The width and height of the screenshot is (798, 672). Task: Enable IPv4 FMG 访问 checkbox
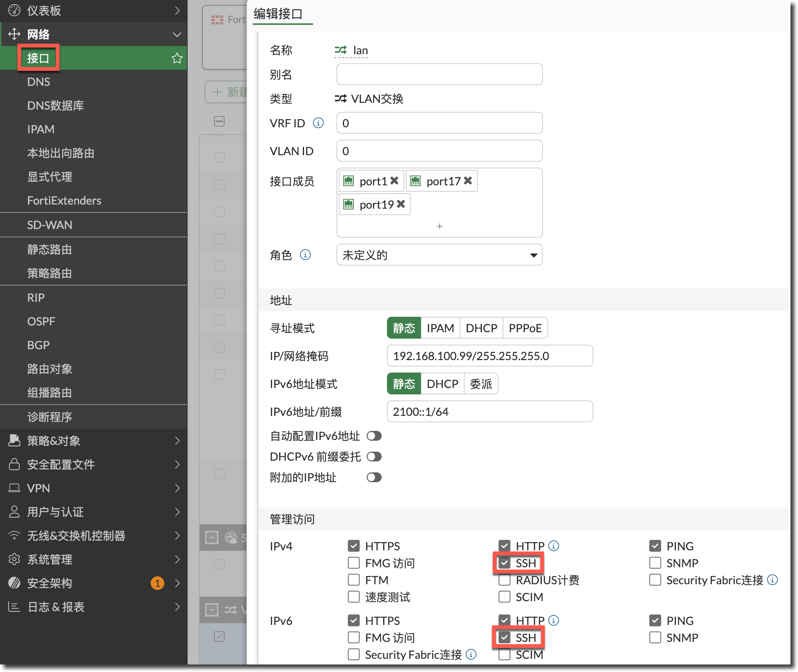pyautogui.click(x=354, y=563)
